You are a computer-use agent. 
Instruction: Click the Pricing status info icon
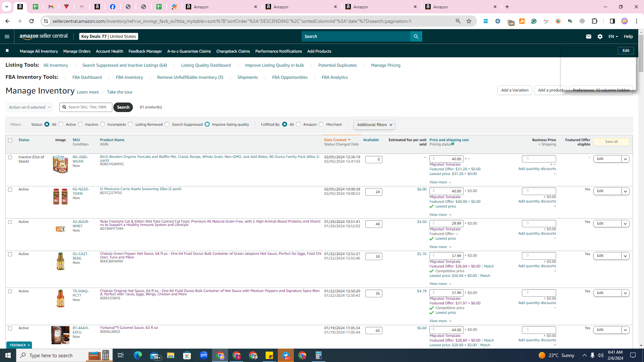coord(453,144)
